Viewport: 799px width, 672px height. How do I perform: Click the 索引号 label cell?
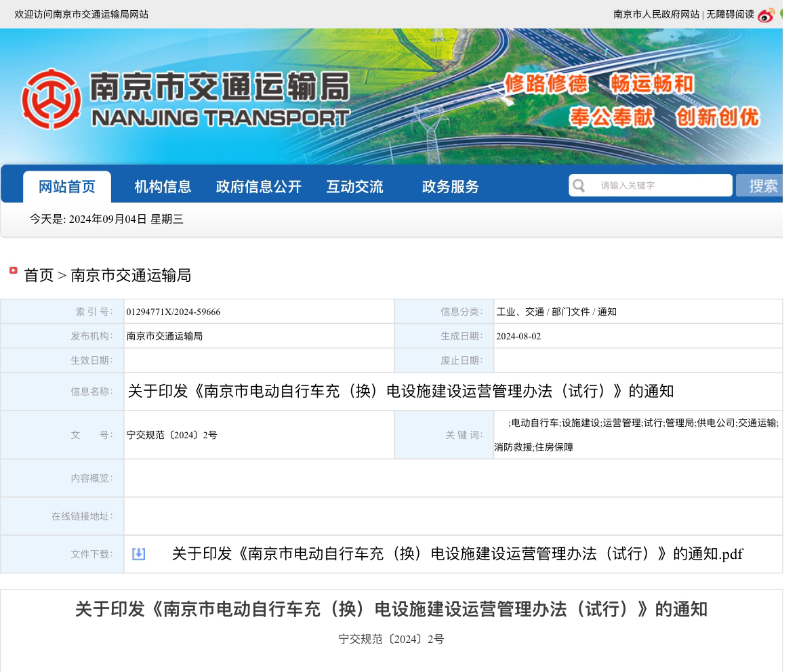[x=62, y=312]
